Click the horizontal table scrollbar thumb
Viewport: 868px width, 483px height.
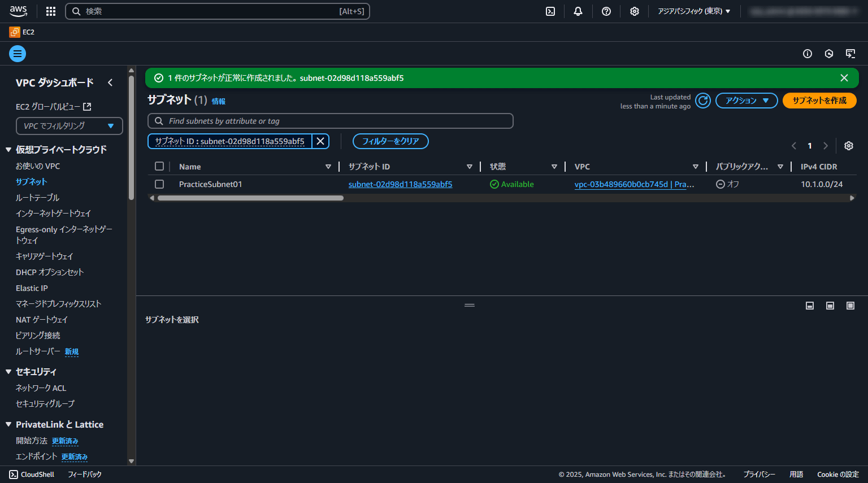point(250,198)
